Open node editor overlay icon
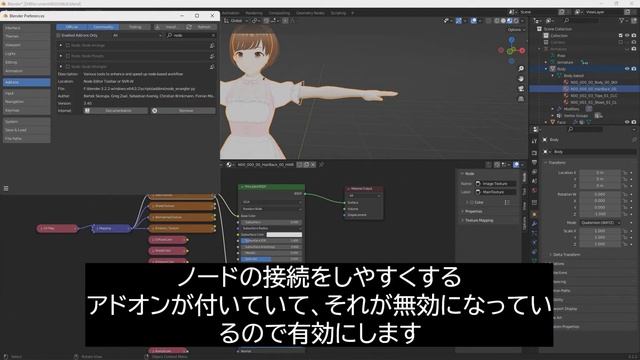Image resolution: width=640 pixels, height=360 pixels. (x=516, y=164)
